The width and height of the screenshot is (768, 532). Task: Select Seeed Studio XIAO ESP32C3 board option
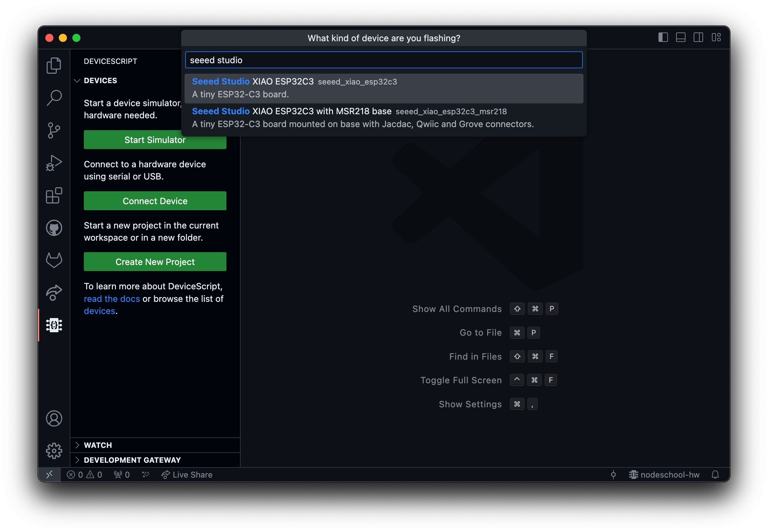(384, 88)
